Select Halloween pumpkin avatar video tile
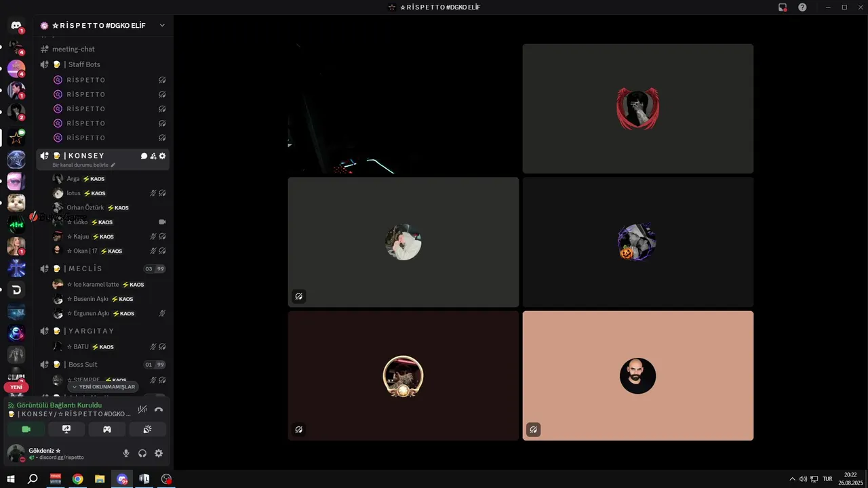This screenshot has width=868, height=488. (x=637, y=242)
